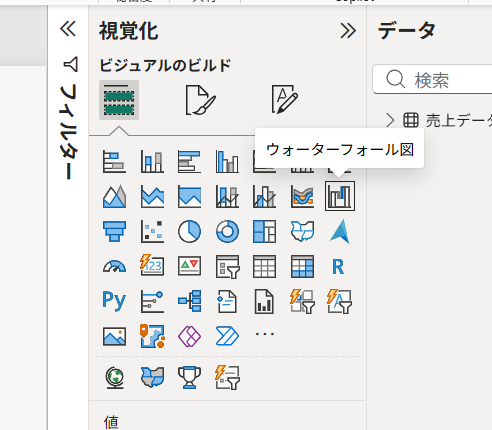Viewport: 492px width, 430px height.
Task: Add line and stacked column chart
Action: pos(227,196)
